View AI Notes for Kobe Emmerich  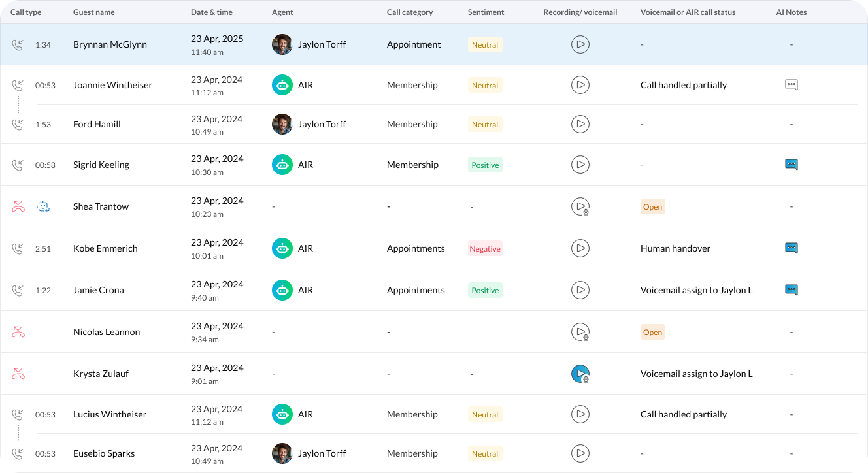pos(791,248)
